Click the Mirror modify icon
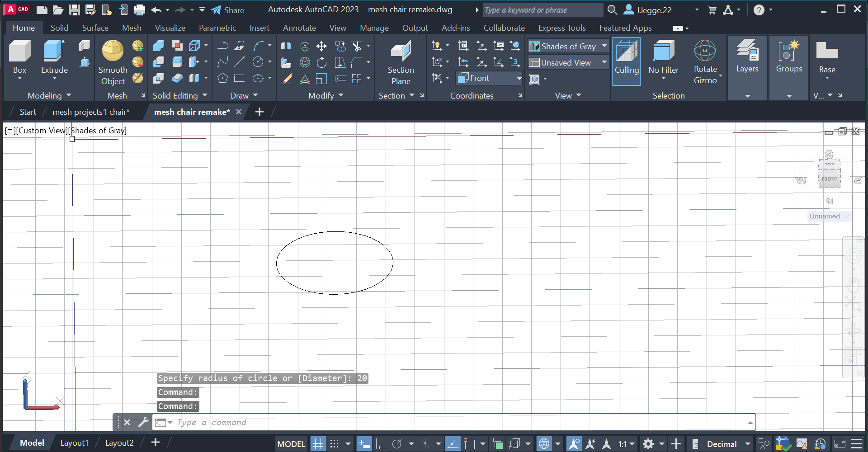The height and width of the screenshot is (452, 868). (286, 46)
